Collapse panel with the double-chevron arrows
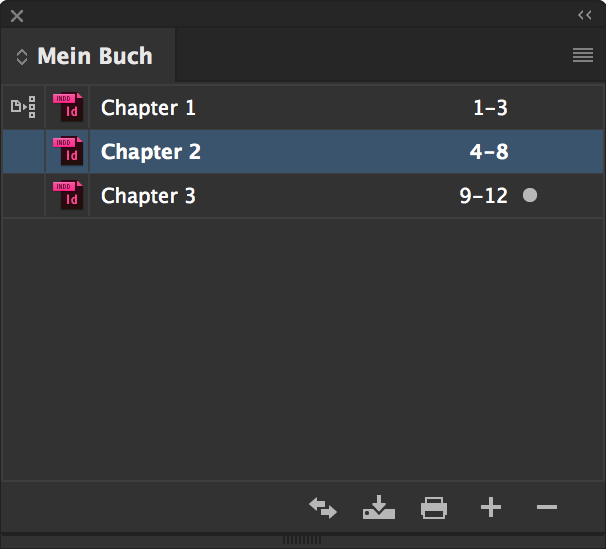The width and height of the screenshot is (606, 549). pyautogui.click(x=584, y=15)
